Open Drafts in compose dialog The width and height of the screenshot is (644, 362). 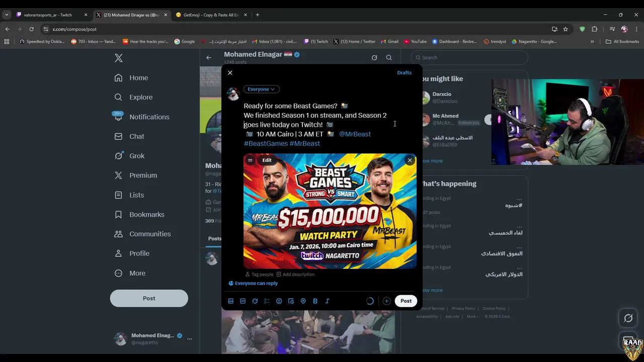[404, 73]
